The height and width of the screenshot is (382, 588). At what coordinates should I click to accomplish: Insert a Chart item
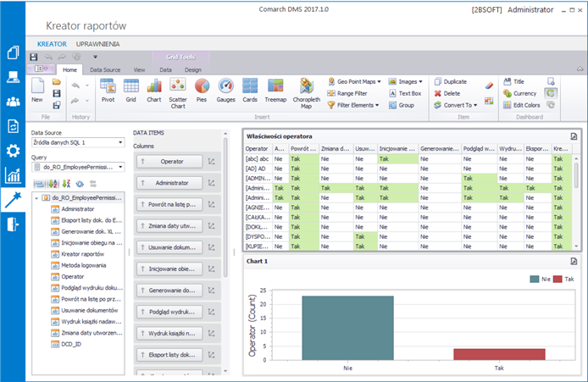[153, 91]
